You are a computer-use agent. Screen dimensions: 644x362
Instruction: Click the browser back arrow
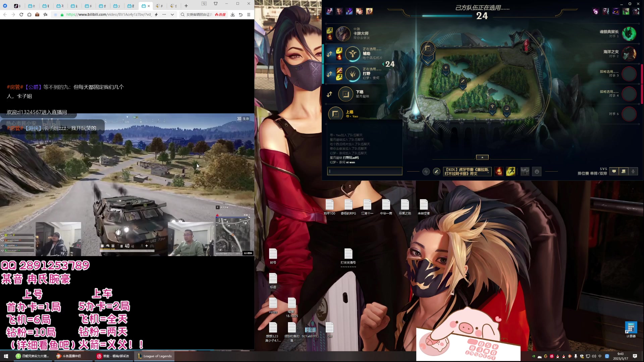5,14
